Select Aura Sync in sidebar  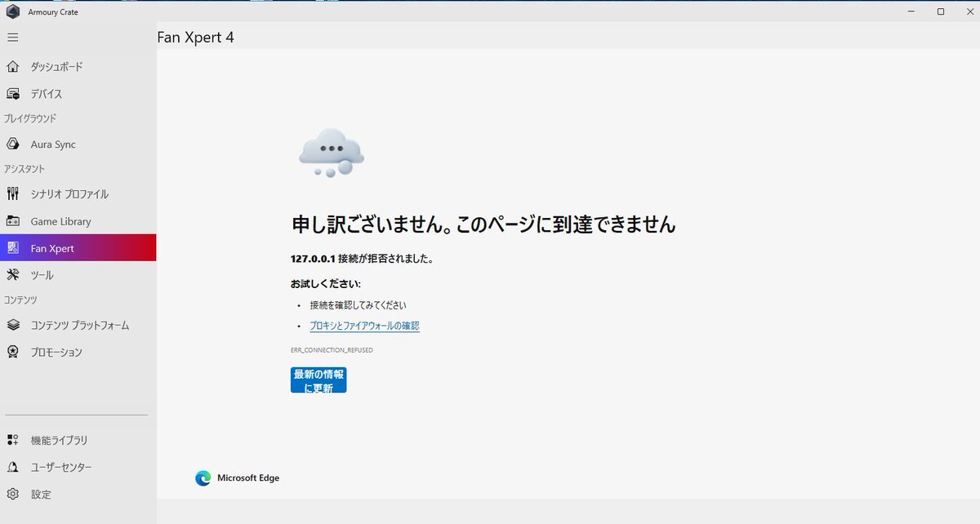(78, 144)
